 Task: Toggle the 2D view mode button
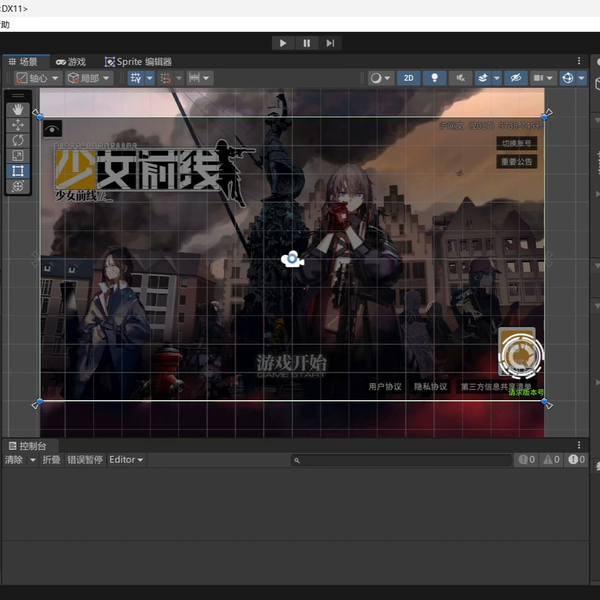tap(409, 78)
